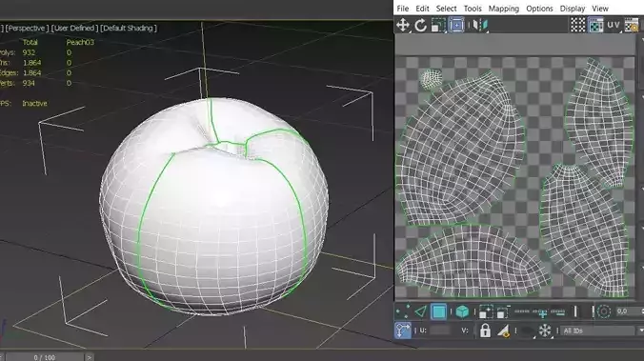Viewport: 644px width, 361px height.
Task: Click the Peach03 object name in stats
Action: coord(80,42)
